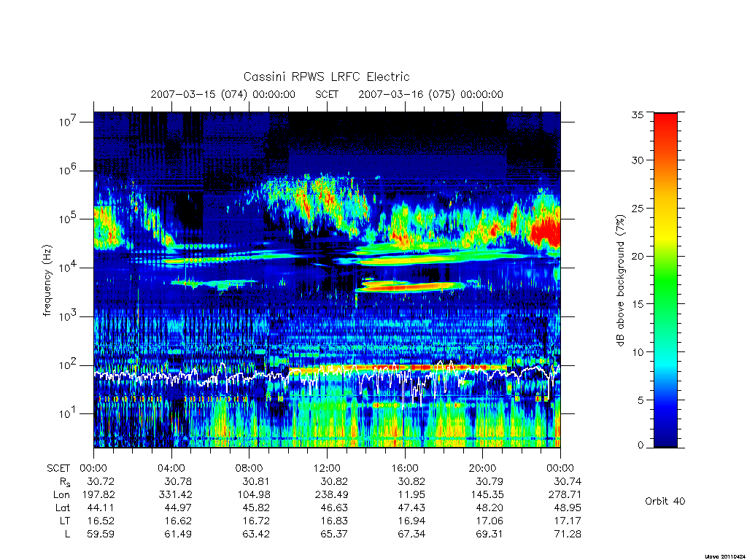Click the Lon value 11.95

pyautogui.click(x=411, y=495)
